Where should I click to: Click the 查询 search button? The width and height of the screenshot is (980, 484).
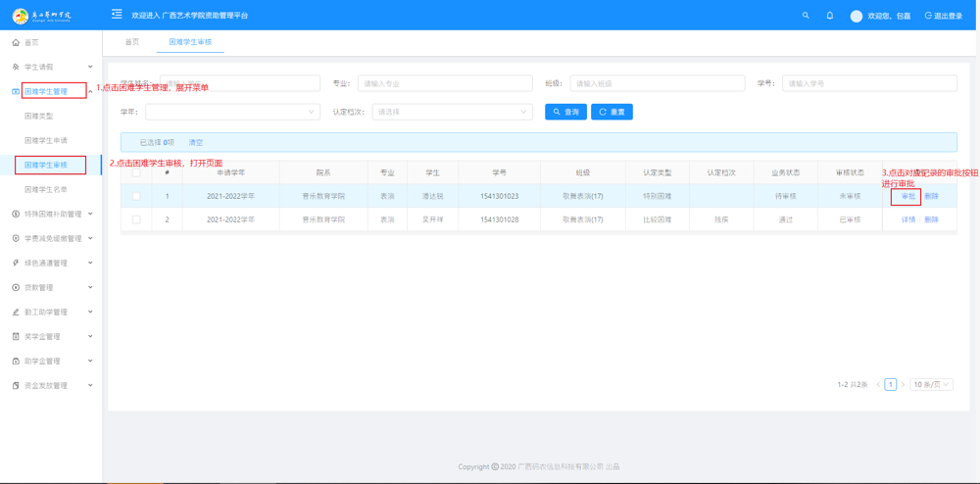click(x=565, y=112)
